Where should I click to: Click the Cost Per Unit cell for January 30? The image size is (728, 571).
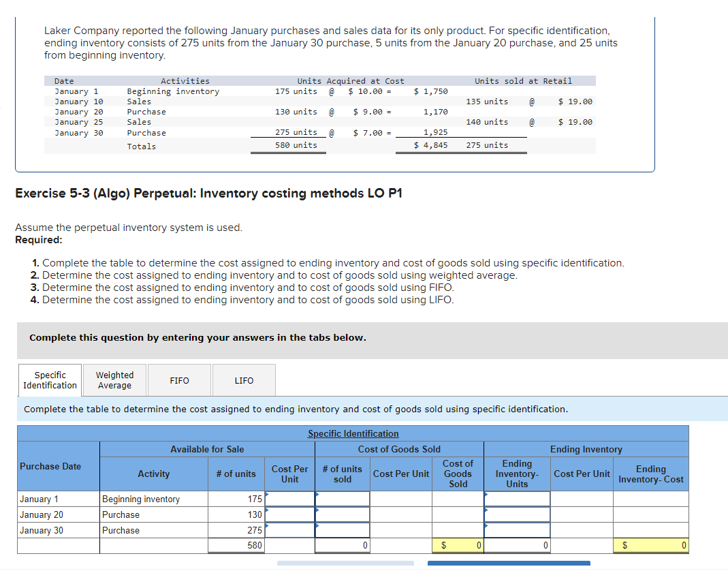[289, 530]
